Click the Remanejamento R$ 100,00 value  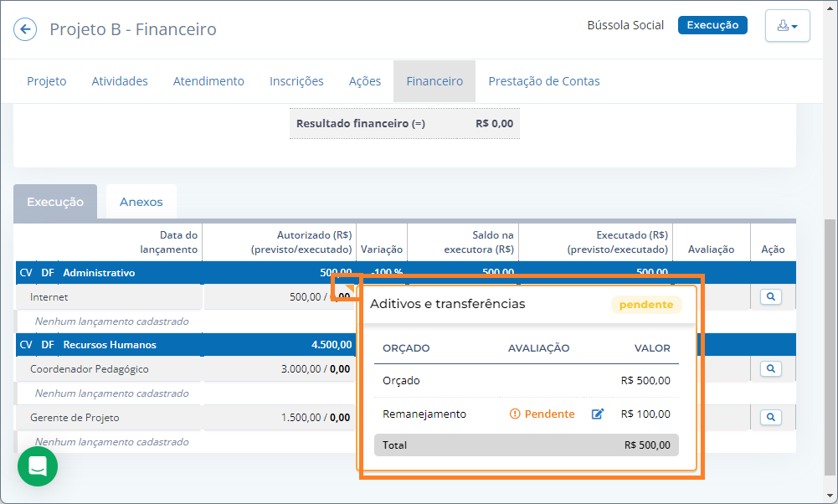click(645, 414)
